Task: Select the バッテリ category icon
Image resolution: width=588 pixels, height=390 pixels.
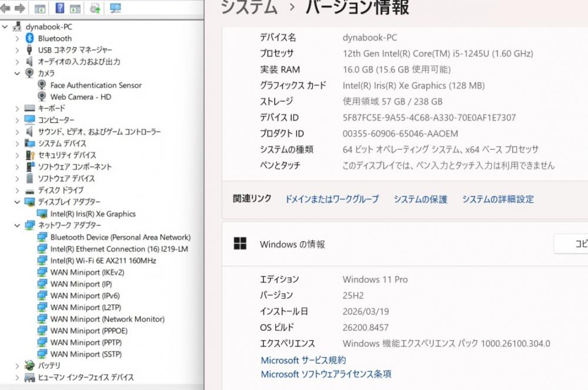Action: pyautogui.click(x=29, y=365)
